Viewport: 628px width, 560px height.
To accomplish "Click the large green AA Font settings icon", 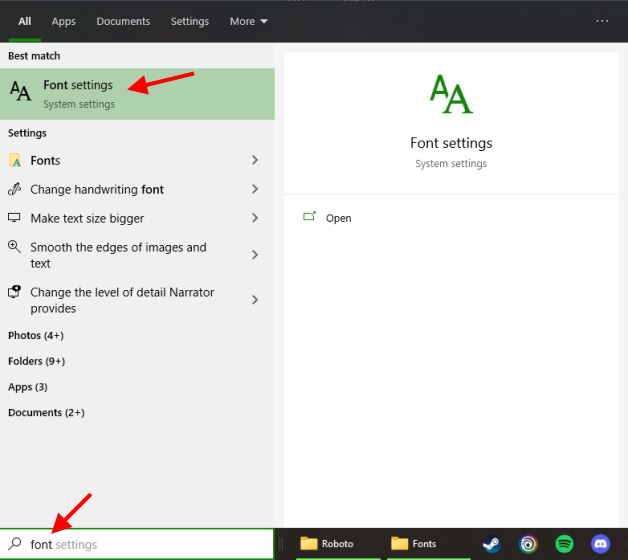I will [x=451, y=95].
